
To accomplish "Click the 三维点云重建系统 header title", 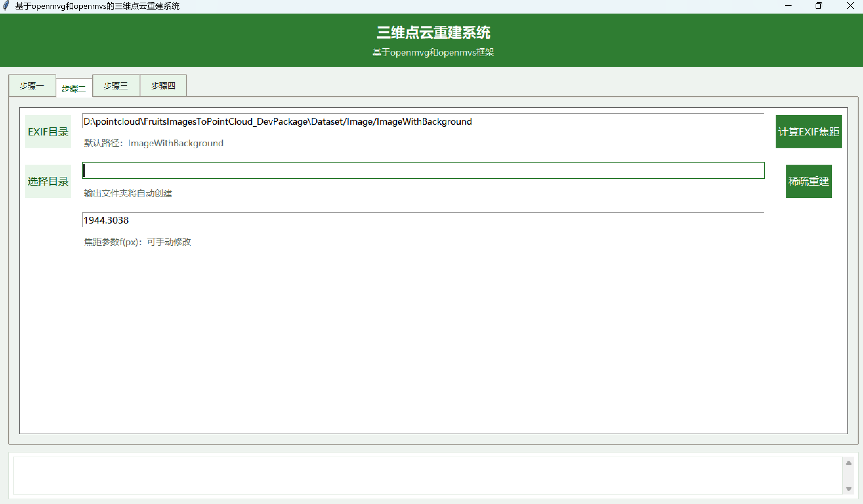I will (433, 33).
